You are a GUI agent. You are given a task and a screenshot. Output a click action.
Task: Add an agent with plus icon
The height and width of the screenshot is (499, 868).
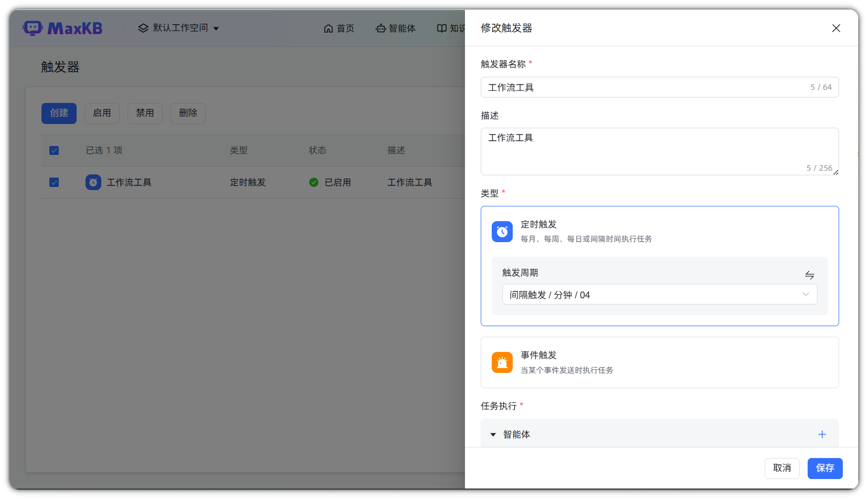(x=822, y=434)
